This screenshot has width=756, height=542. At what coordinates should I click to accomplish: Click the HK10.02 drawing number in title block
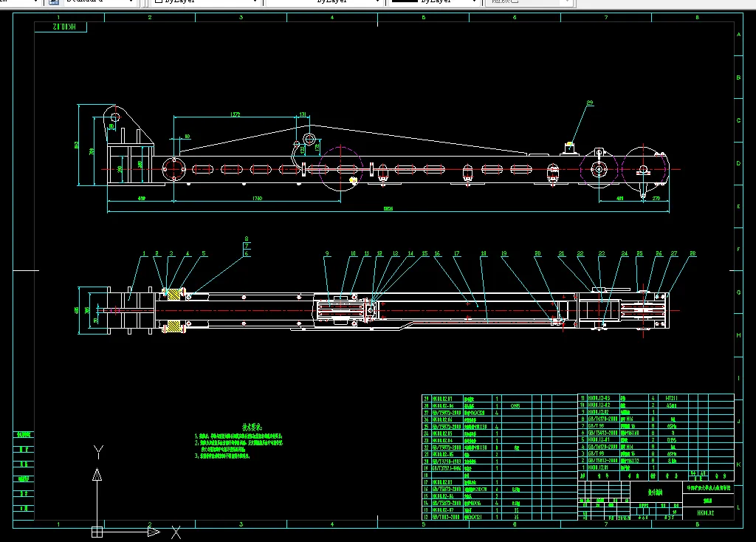705,513
